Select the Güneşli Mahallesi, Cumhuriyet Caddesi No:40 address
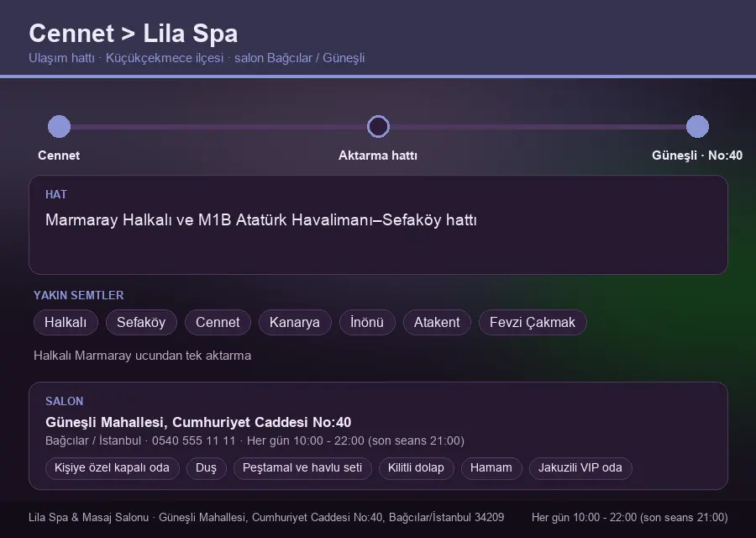 pos(198,422)
